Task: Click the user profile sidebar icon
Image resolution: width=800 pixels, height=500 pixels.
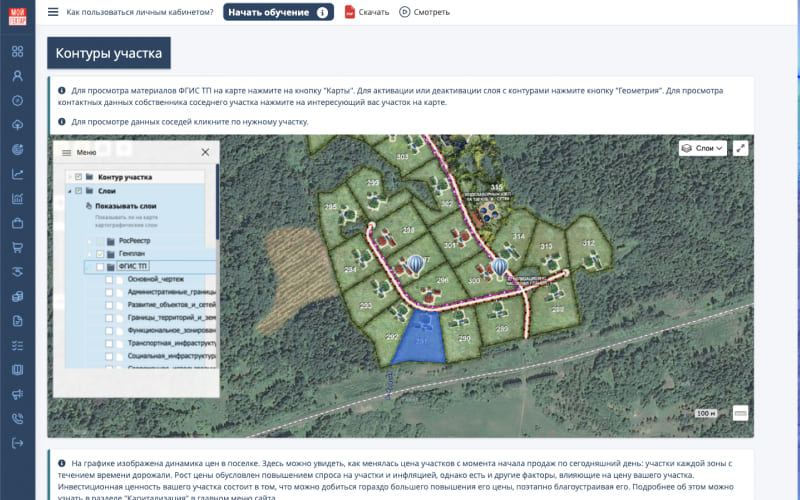Action: [17, 76]
